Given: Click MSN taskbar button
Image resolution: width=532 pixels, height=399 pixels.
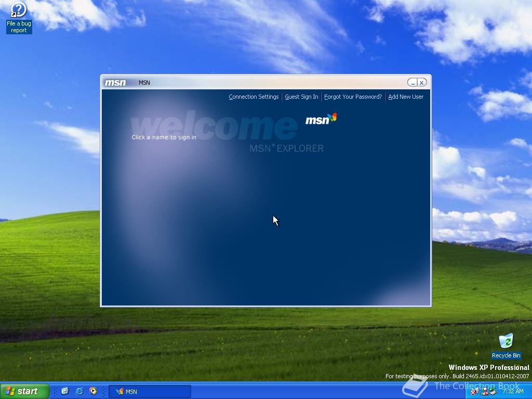Looking at the screenshot, I should click(x=150, y=392).
